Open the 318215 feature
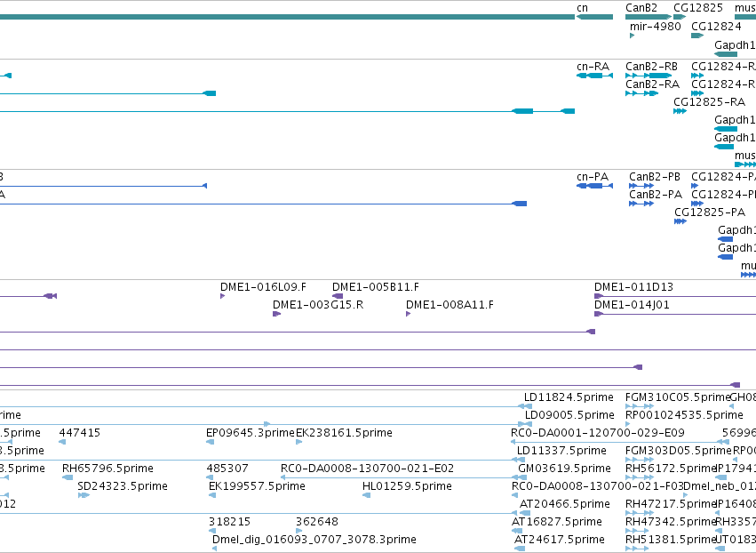 [x=211, y=532]
